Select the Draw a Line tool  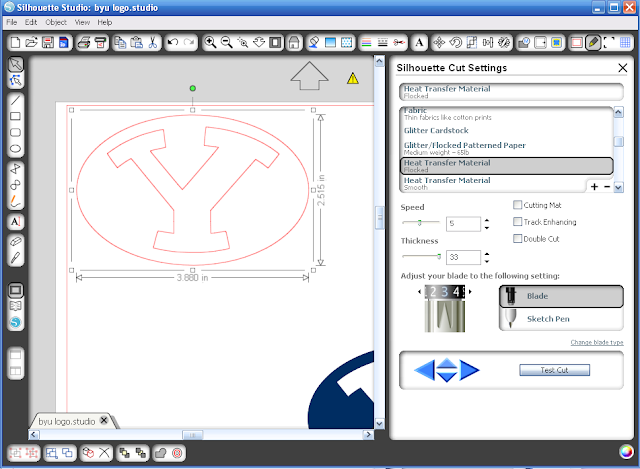[15, 100]
